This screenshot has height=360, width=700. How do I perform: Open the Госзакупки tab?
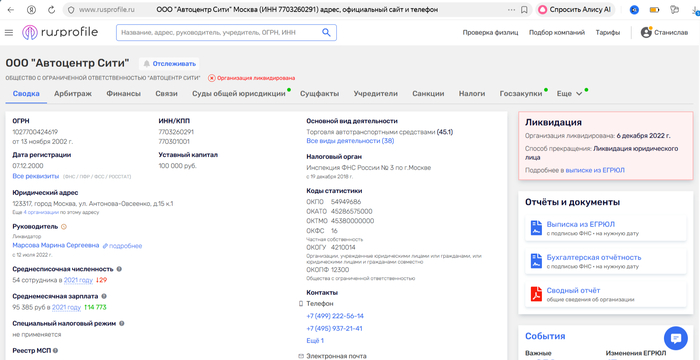tap(521, 93)
